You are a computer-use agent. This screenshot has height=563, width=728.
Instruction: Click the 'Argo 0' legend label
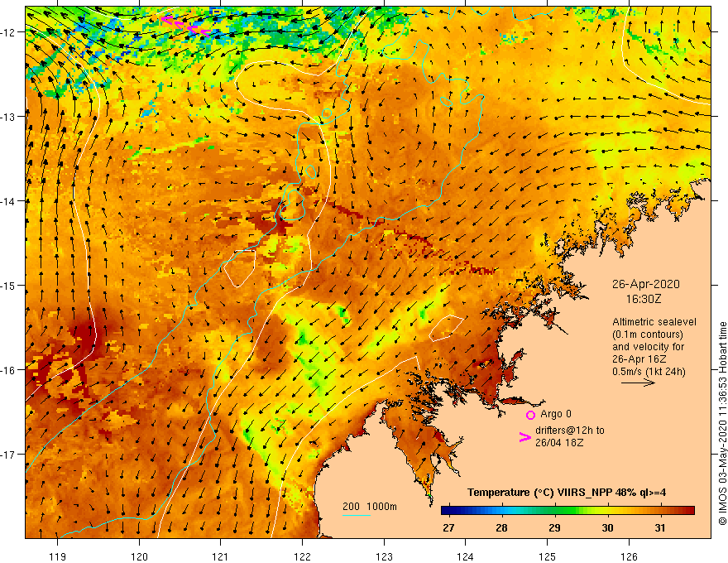(x=556, y=414)
